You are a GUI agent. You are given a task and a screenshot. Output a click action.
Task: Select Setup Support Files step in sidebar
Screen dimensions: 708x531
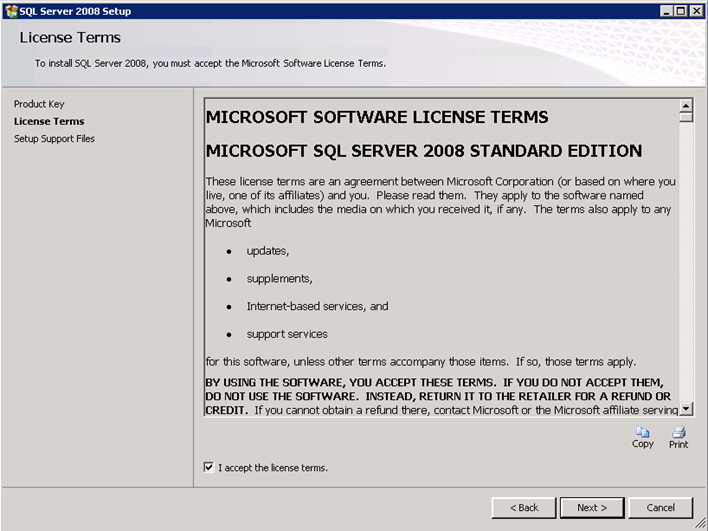pyautogui.click(x=54, y=139)
